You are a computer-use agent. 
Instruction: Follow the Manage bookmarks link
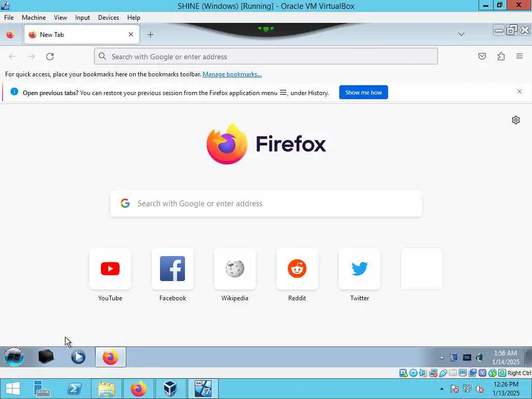[x=232, y=74]
